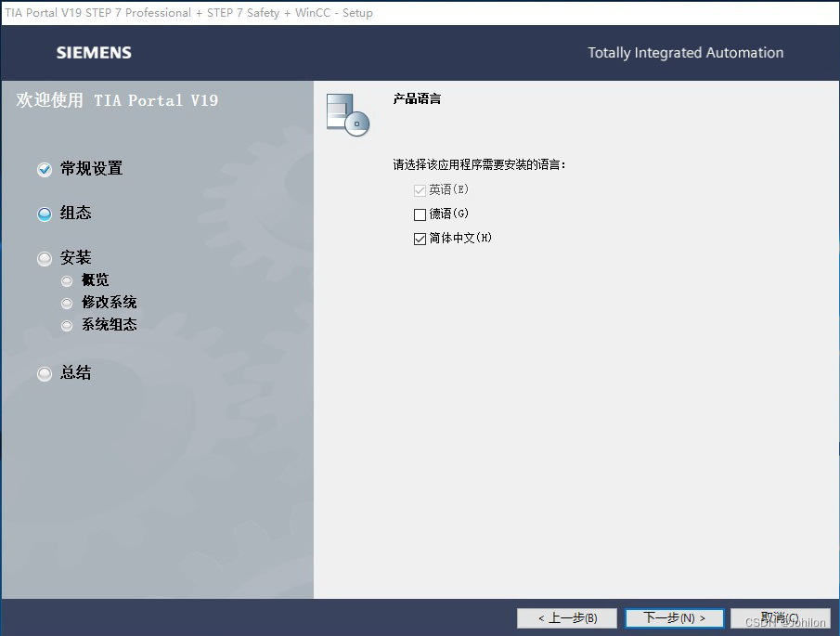Click the 上一步(B) button to go back
The width and height of the screenshot is (840, 636).
tap(567, 617)
